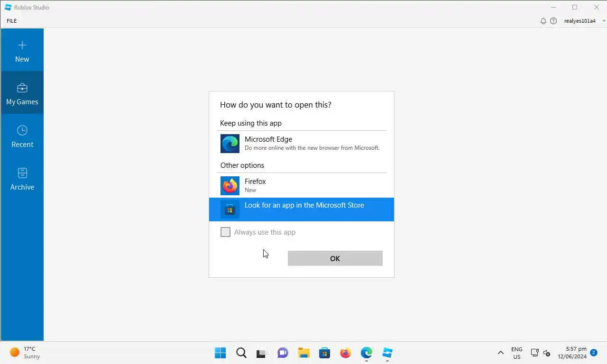Open the Recent games tab

[22, 136]
